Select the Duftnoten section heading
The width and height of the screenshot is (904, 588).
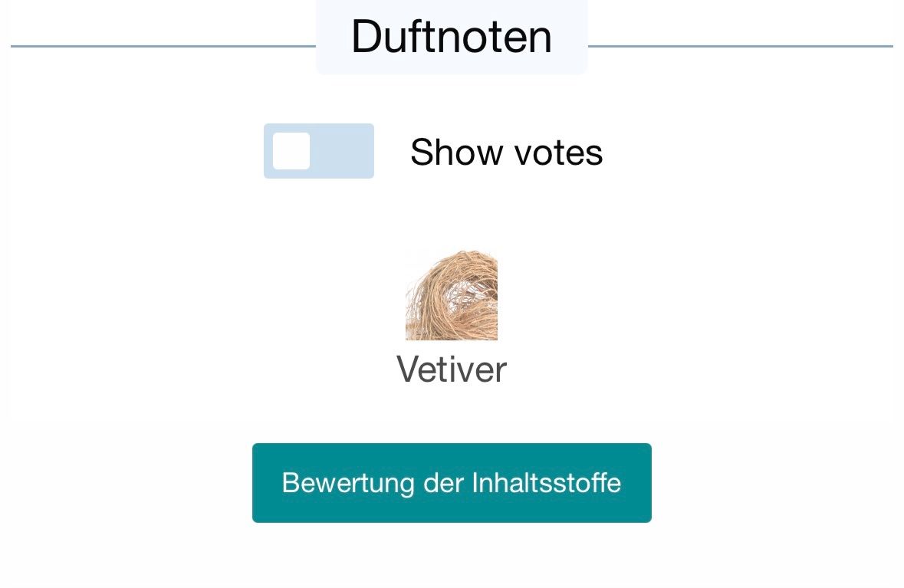452,37
